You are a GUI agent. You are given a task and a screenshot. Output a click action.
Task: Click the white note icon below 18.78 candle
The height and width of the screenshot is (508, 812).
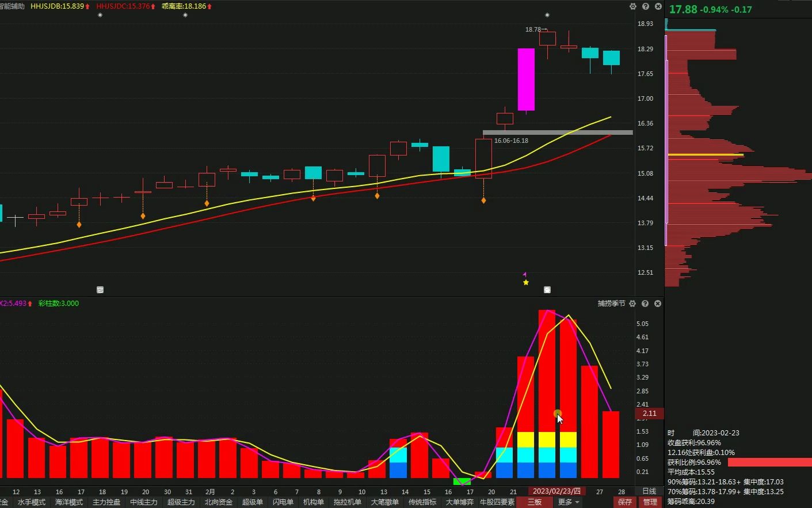(547, 290)
